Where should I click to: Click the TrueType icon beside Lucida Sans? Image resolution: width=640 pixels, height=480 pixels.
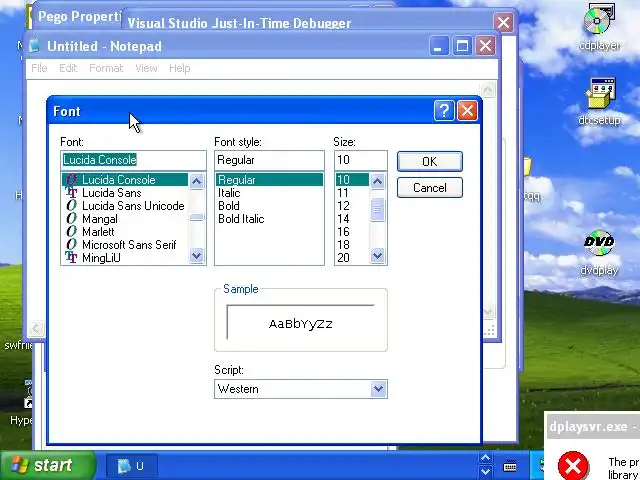[x=71, y=193]
